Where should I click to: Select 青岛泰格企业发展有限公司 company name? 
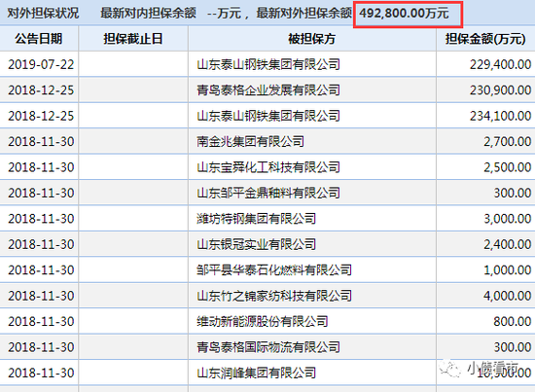(x=268, y=90)
